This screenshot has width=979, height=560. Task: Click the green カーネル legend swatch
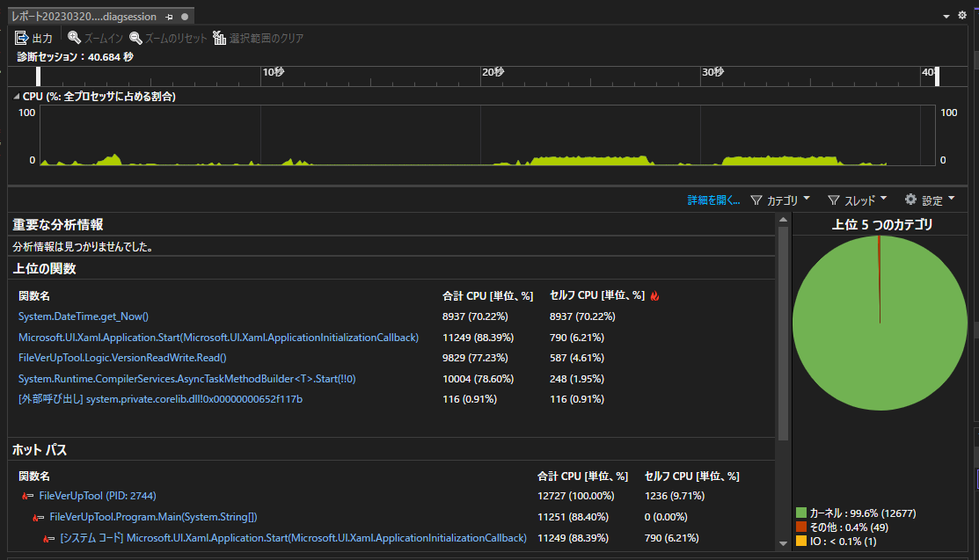(801, 513)
